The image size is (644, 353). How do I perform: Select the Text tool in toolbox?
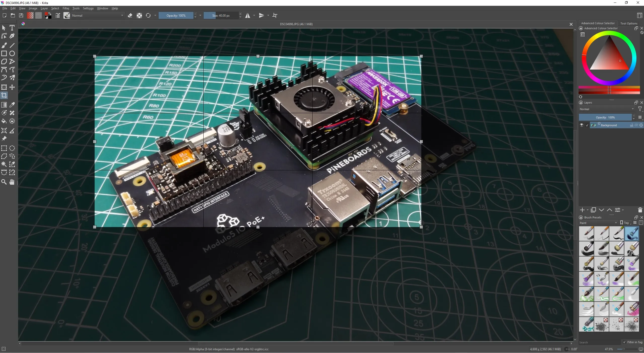pyautogui.click(x=12, y=28)
